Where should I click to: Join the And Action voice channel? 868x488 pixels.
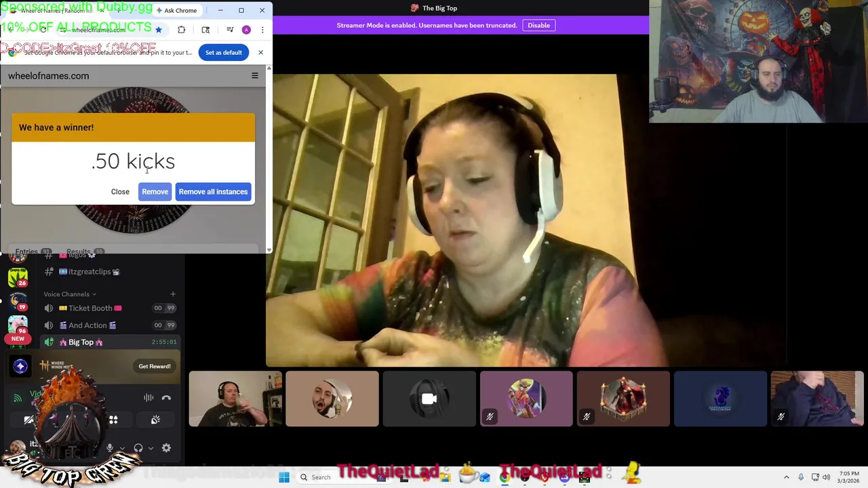111,325
